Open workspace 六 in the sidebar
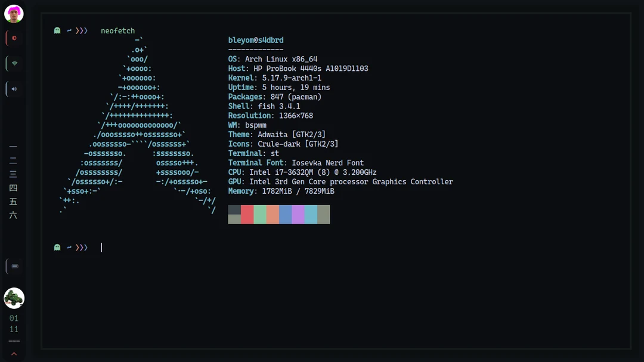Screen dimensions: 644x362 pos(13,215)
